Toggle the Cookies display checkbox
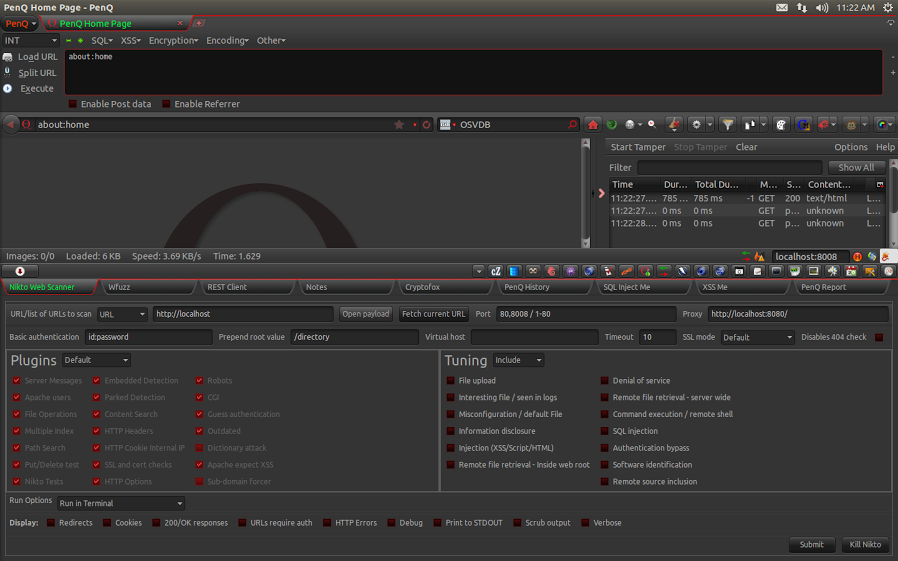898x561 pixels. 107,523
